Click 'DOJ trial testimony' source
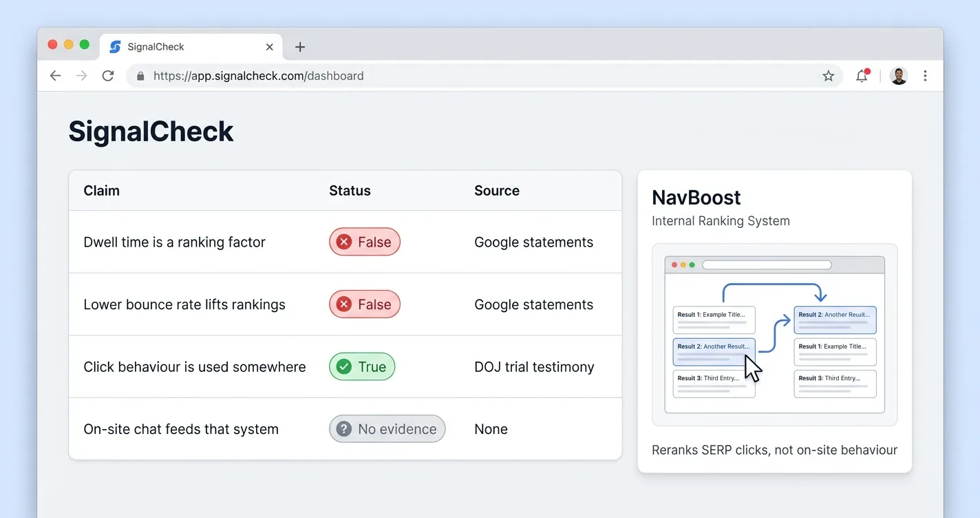This screenshot has width=980, height=518. point(534,367)
